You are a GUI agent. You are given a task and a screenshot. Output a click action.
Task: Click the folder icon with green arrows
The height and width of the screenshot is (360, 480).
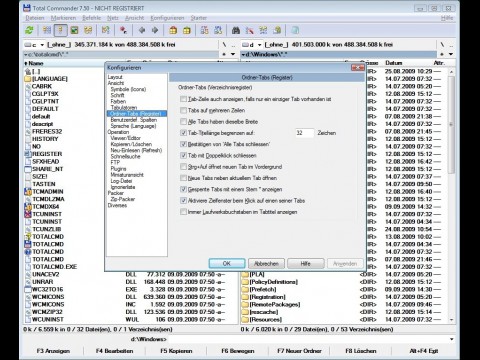point(106,30)
